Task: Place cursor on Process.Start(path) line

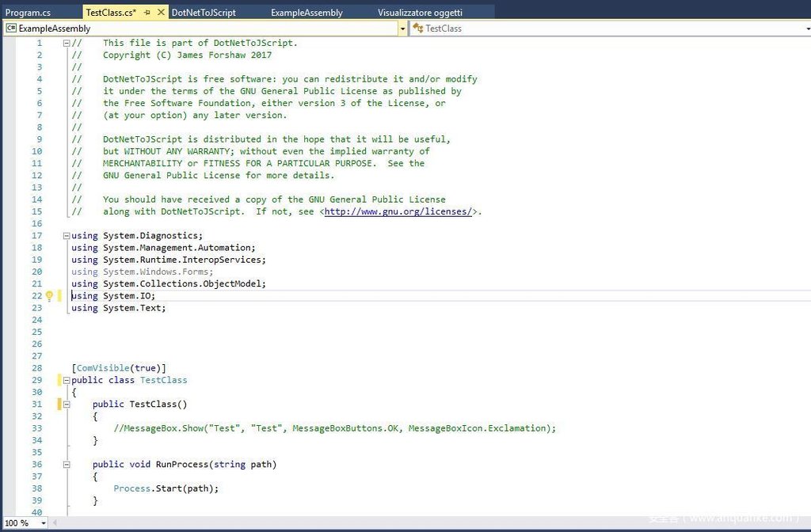Action: [166, 489]
